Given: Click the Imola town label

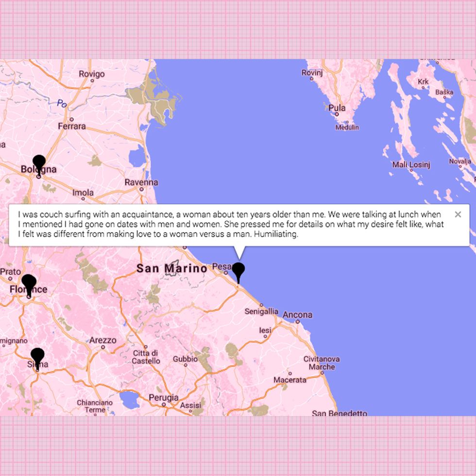Looking at the screenshot, I should tap(83, 192).
